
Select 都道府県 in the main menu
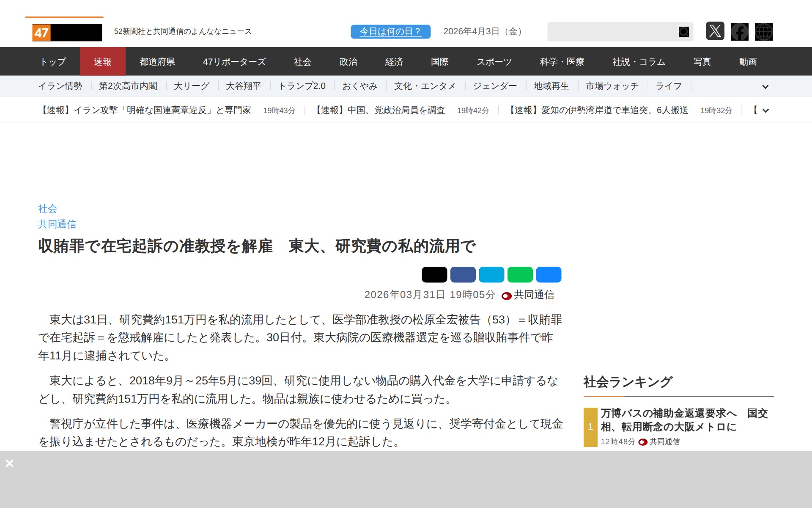157,62
